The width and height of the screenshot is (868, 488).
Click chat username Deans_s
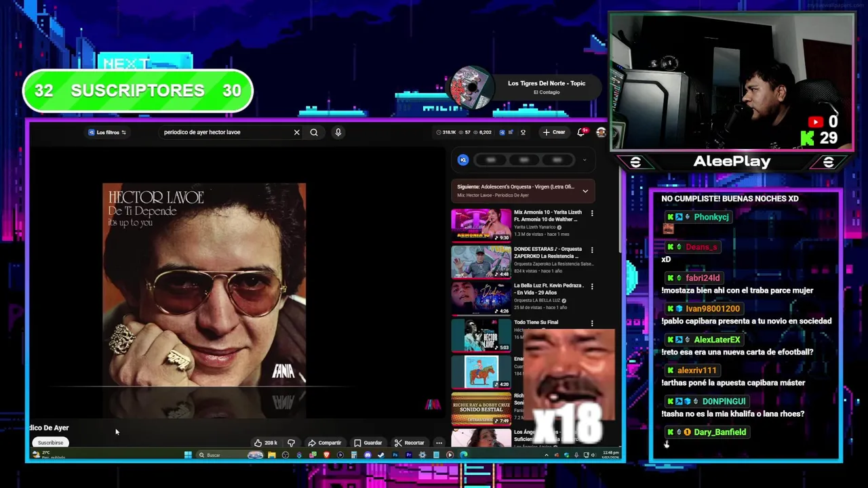[x=701, y=247]
